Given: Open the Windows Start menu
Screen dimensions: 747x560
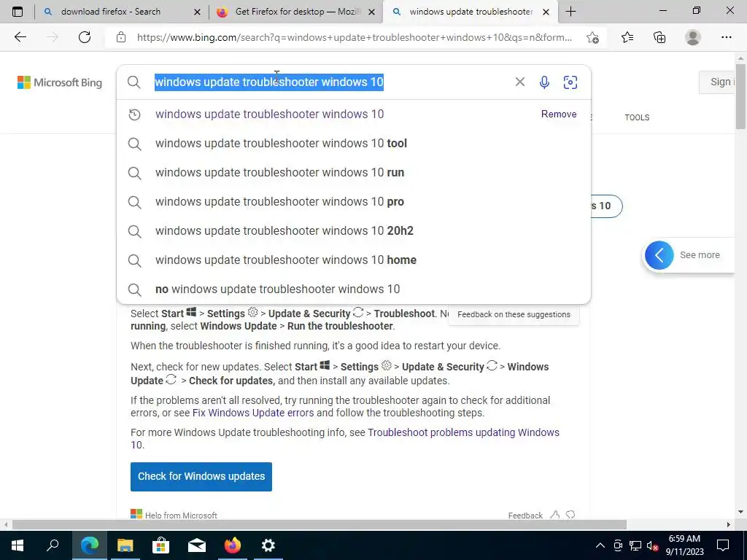Looking at the screenshot, I should [x=18, y=545].
